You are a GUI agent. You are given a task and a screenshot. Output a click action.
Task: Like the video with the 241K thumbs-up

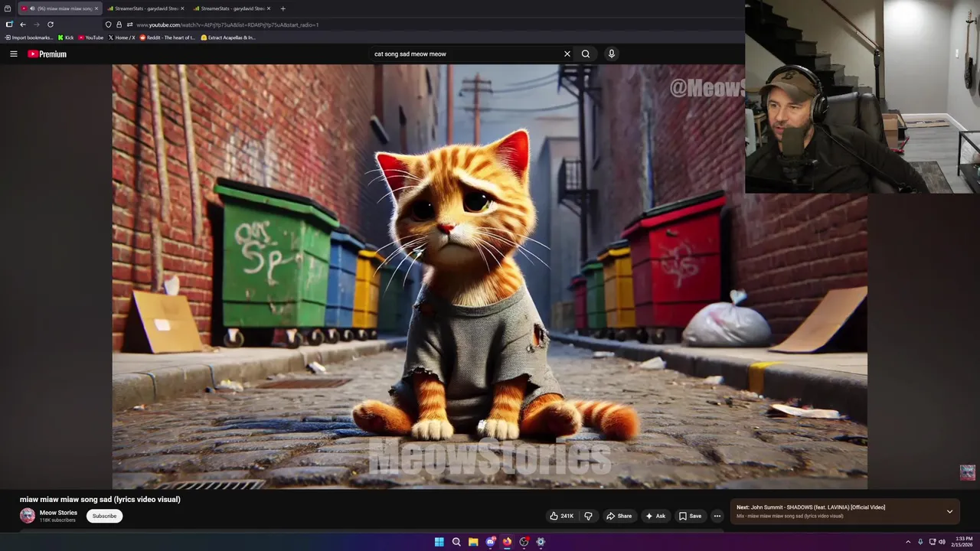(562, 516)
